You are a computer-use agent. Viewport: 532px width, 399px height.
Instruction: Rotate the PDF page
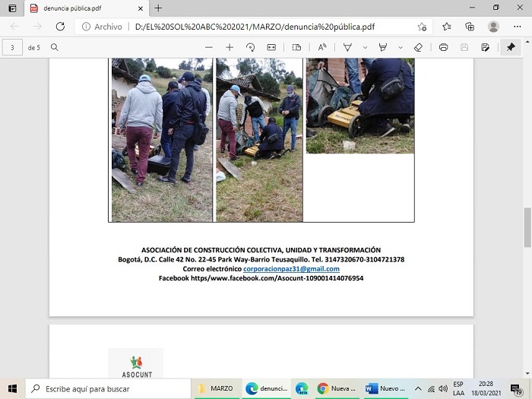250,47
